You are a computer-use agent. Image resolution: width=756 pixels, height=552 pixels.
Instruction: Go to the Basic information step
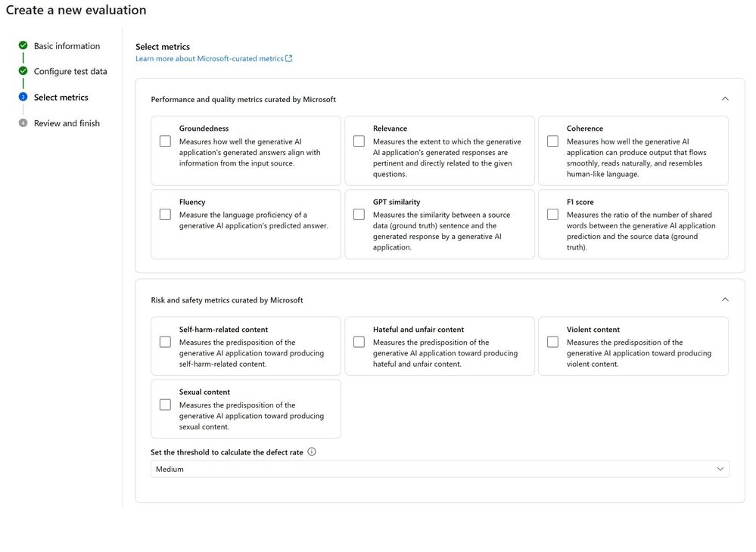67,46
